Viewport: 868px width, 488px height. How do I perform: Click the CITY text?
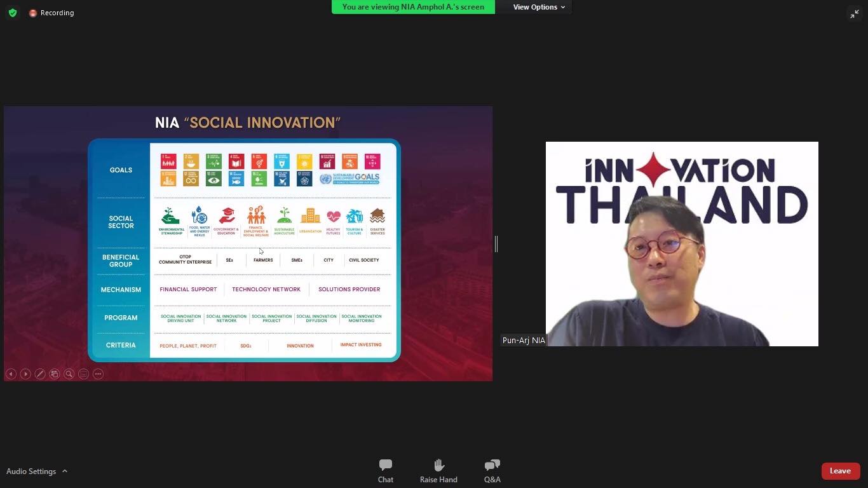pos(329,260)
